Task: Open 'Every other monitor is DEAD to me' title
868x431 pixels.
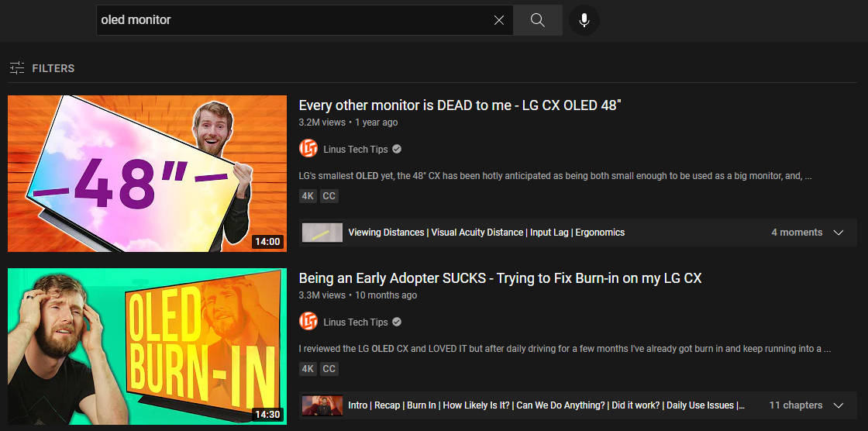Action: click(460, 105)
